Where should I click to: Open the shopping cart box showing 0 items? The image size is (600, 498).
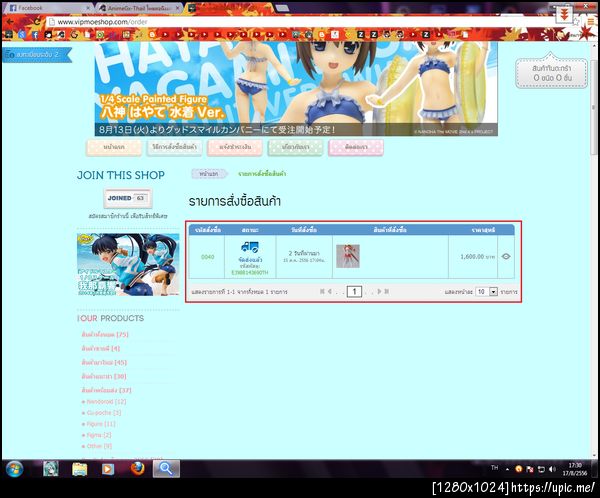551,73
